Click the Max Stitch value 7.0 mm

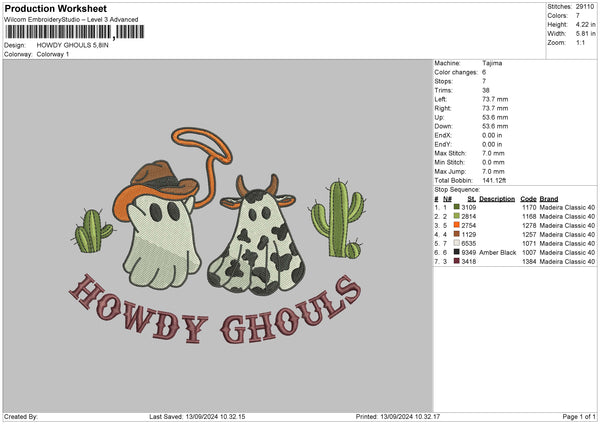(493, 153)
